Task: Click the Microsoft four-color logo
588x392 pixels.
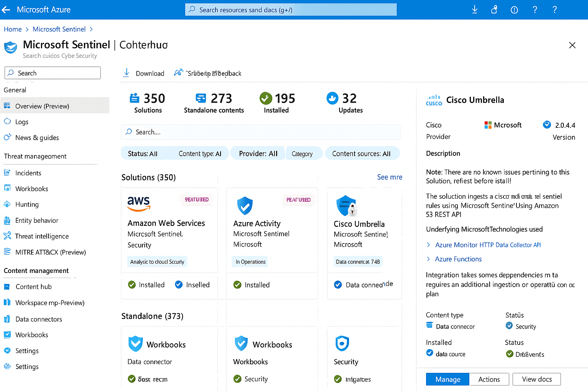Action: coord(488,125)
